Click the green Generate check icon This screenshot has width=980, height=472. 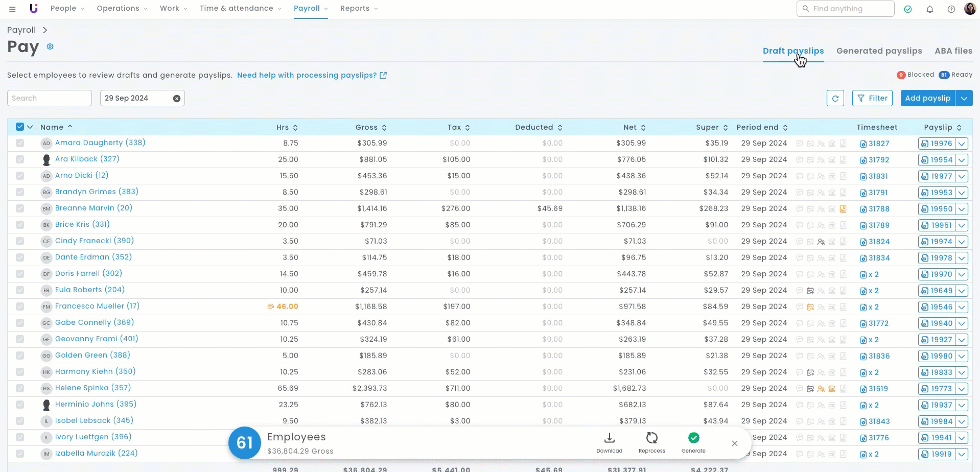pos(693,438)
